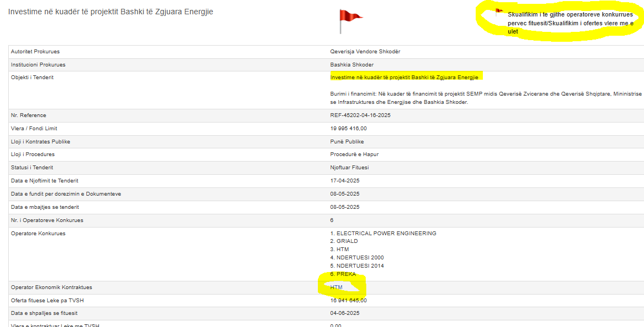Click the large red flag icon

(x=350, y=21)
